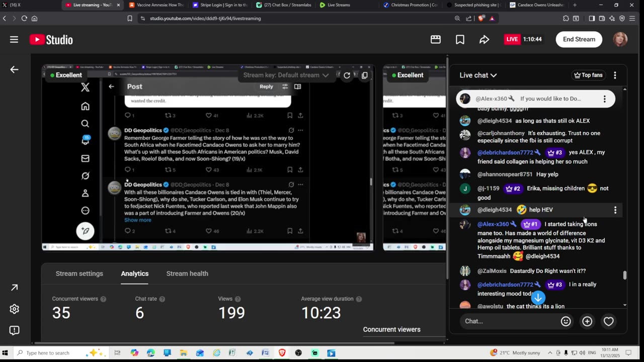This screenshot has height=362, width=644.
Task: Click the @ZalMoxis username in chat
Action: (492, 271)
